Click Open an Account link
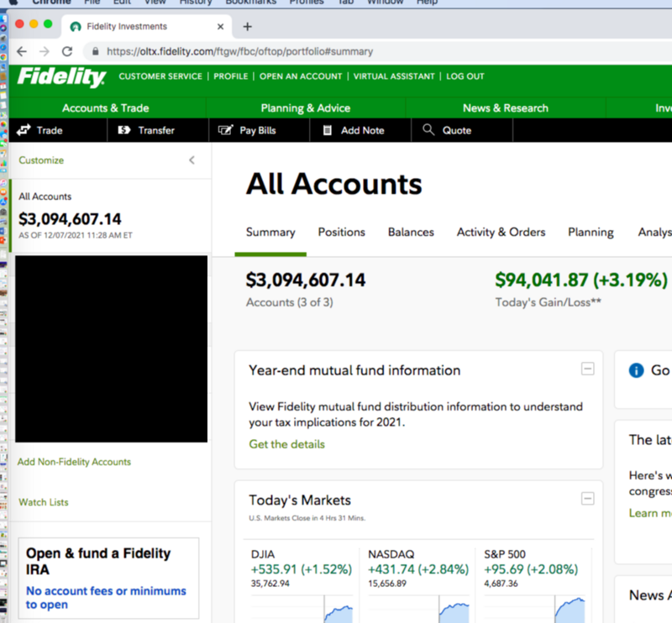Viewport: 672px width, 623px height. 301,76
